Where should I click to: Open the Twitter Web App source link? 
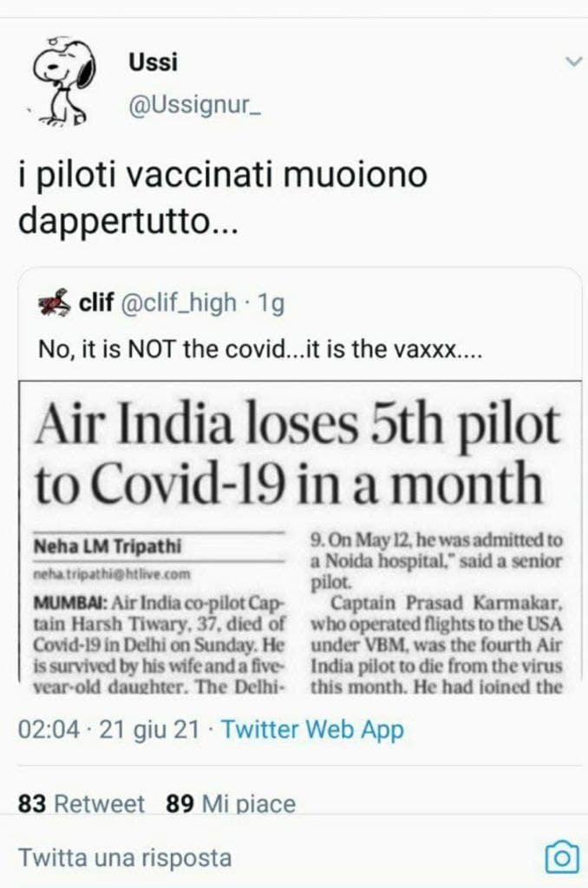click(312, 730)
